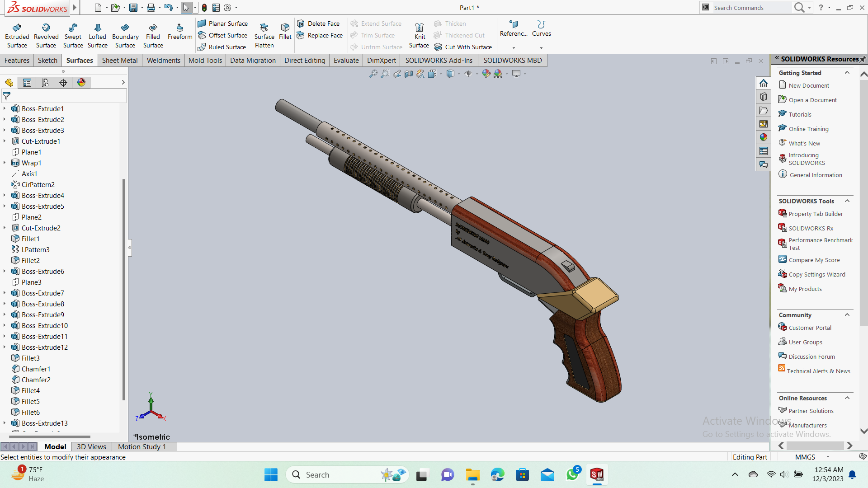The width and height of the screenshot is (868, 488).
Task: Switch to the Sheet Metal tab
Action: 120,60
